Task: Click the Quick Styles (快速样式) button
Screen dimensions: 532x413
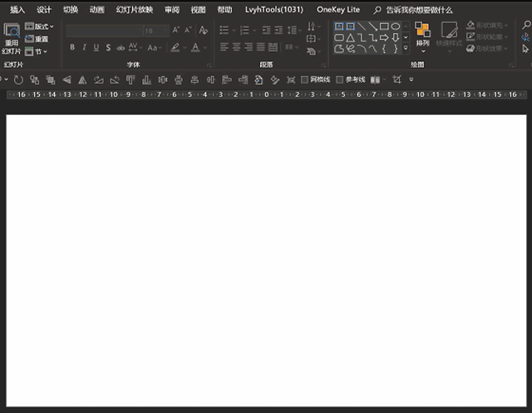Action: click(x=449, y=37)
